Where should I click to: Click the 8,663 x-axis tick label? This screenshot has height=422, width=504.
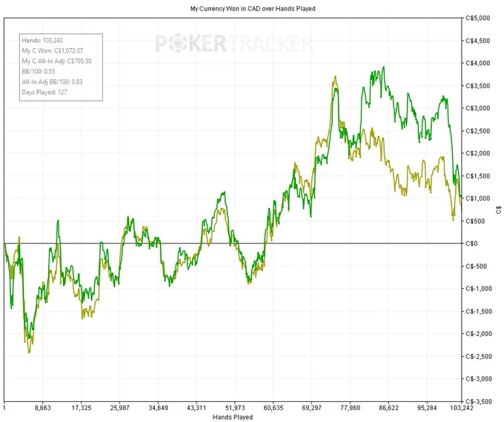click(43, 408)
